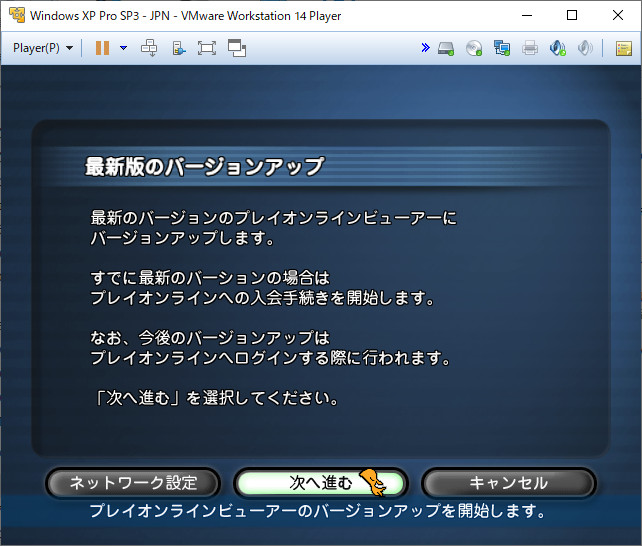Image resolution: width=642 pixels, height=546 pixels.
Task: Click the active sound card icon
Action: pos(558,48)
